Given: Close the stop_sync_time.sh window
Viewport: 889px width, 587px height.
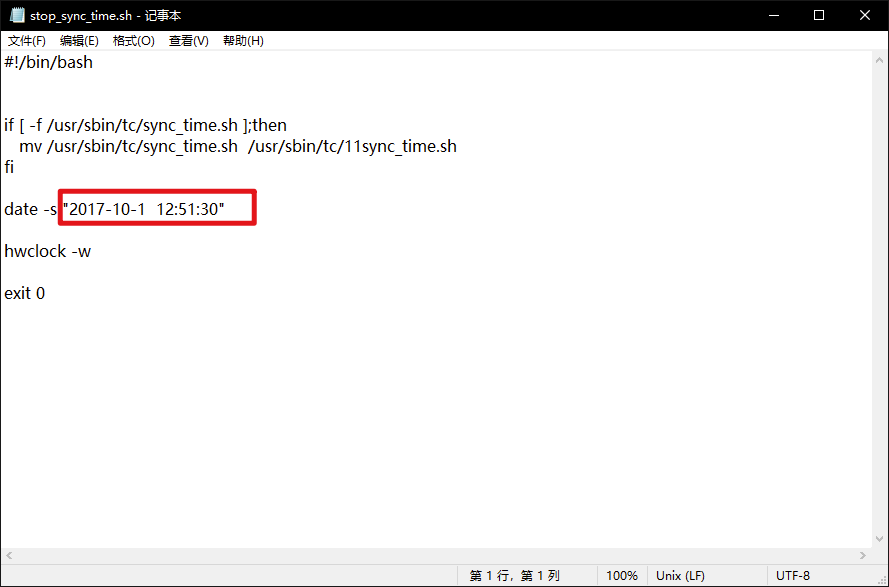Looking at the screenshot, I should tap(865, 15).
